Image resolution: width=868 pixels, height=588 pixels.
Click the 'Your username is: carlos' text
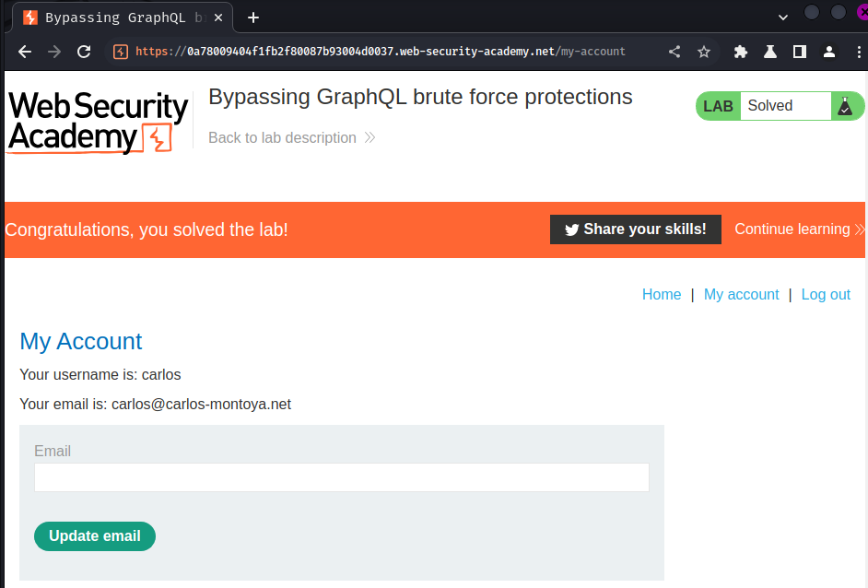pos(100,375)
